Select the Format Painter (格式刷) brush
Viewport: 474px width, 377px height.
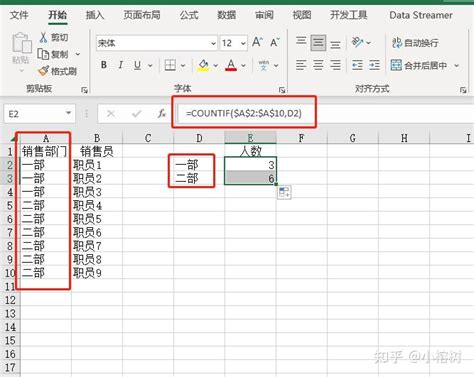pos(43,71)
